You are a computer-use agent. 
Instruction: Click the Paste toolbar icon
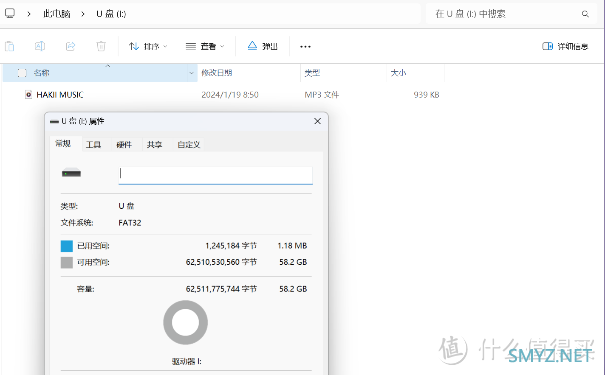[x=10, y=46]
